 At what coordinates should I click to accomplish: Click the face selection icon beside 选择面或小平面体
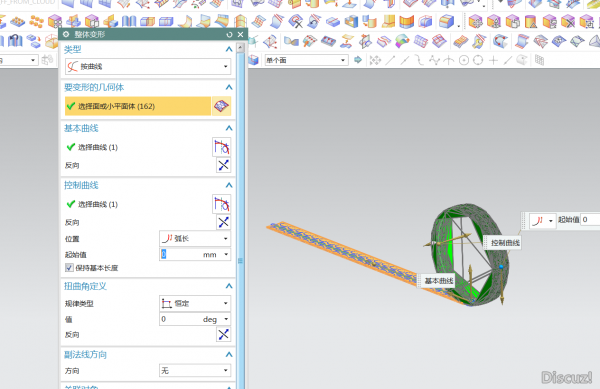pos(221,106)
